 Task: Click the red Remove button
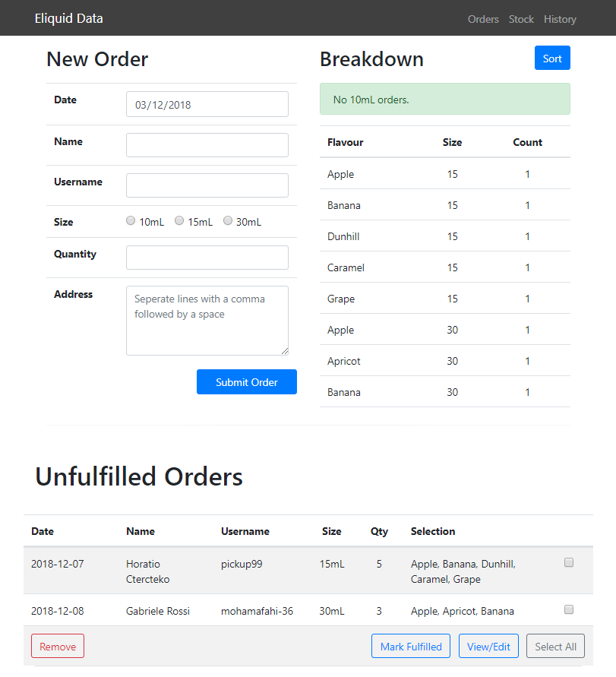58,647
